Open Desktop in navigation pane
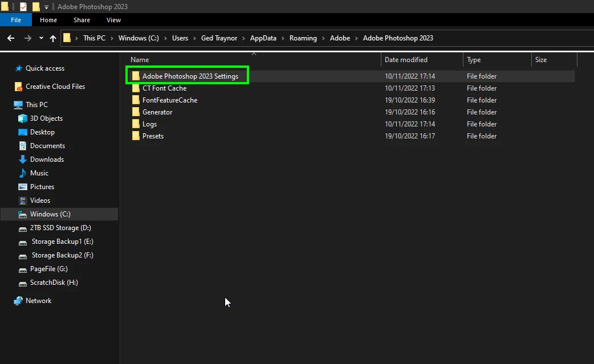 [42, 132]
